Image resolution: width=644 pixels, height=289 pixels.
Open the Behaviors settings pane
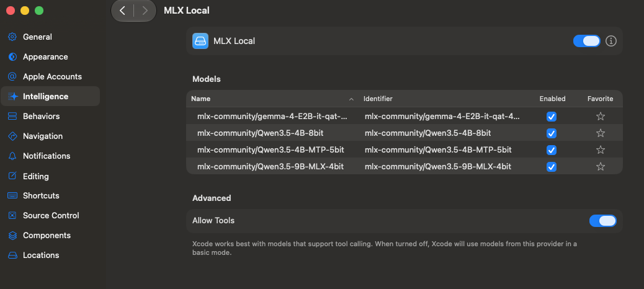tap(50, 116)
